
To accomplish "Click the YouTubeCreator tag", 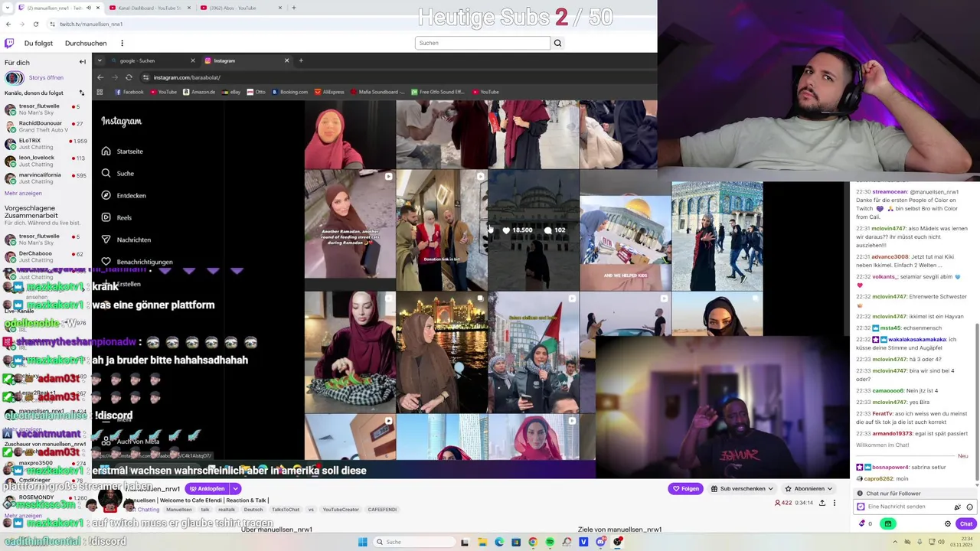I will coord(341,510).
